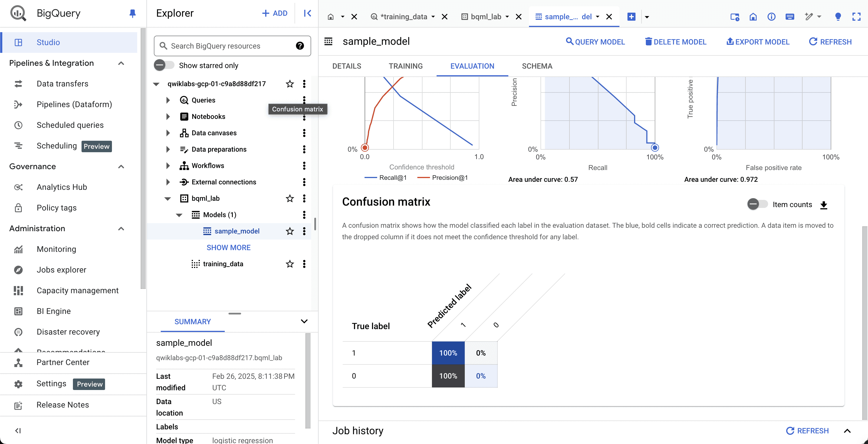Screen dimensions: 868x444
Task: Refresh the Job history
Action: point(807,431)
